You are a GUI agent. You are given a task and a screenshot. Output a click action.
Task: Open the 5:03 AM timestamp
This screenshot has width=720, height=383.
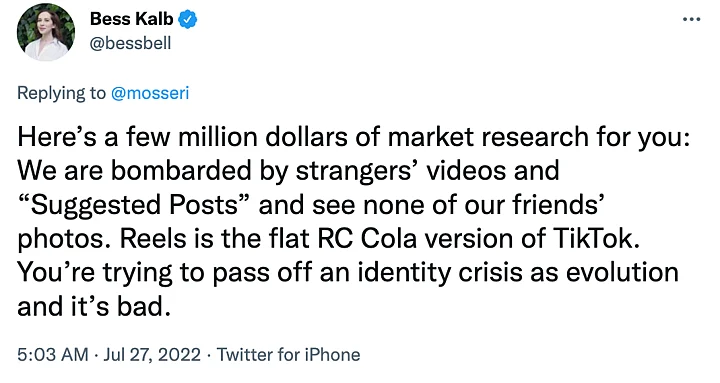(53, 355)
